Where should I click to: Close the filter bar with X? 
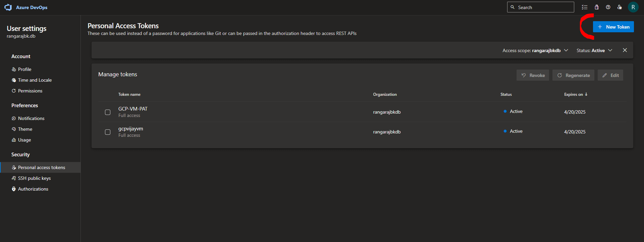coord(625,50)
